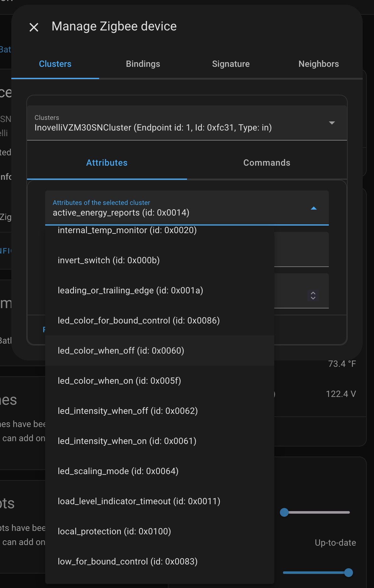Pick led_scaling_mode from the list
This screenshot has width=374, height=588.
[160, 471]
